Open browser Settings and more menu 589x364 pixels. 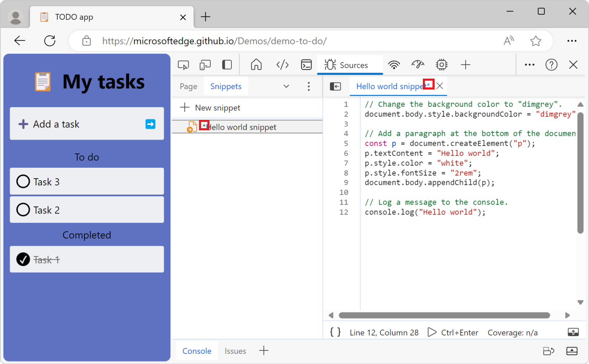(x=572, y=41)
